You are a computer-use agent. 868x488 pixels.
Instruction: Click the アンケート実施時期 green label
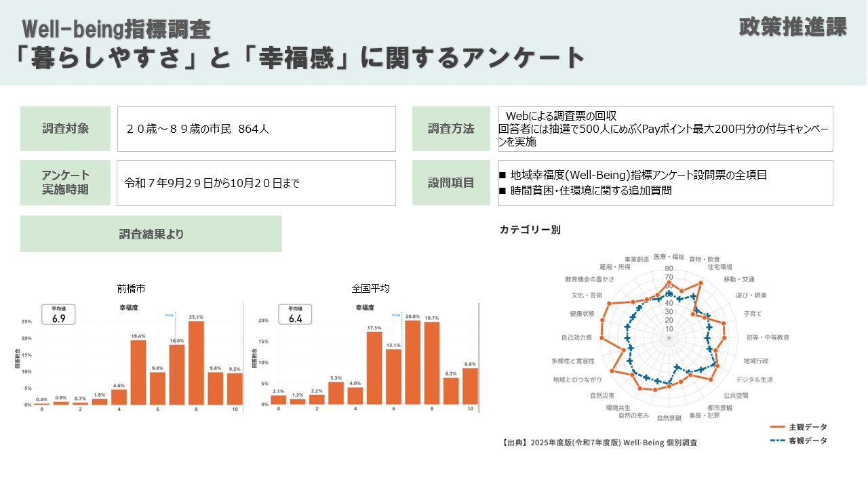pyautogui.click(x=65, y=182)
